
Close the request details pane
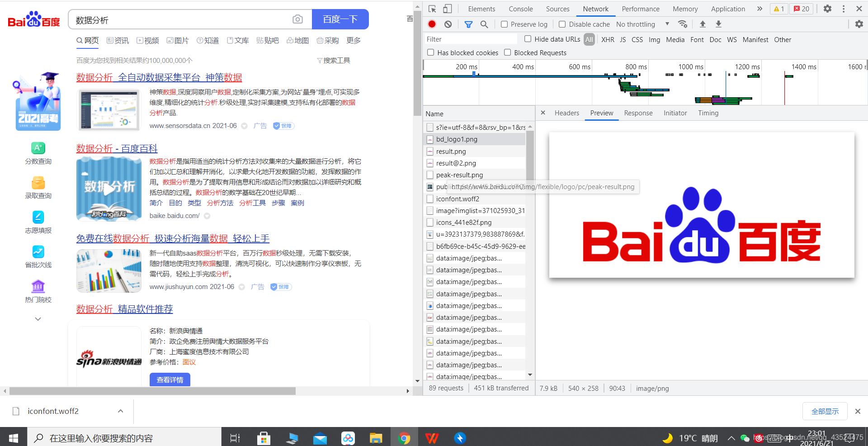[x=543, y=113]
